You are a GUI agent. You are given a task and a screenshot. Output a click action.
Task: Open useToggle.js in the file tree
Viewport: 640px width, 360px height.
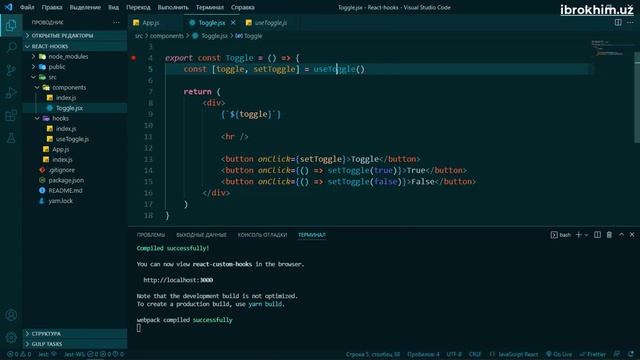tap(75, 139)
